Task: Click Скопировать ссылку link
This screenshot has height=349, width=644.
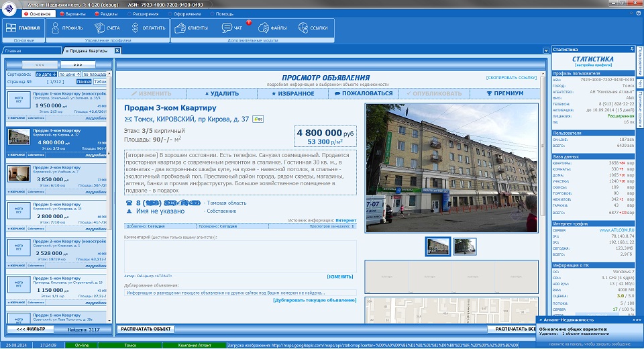Action: 511,77
